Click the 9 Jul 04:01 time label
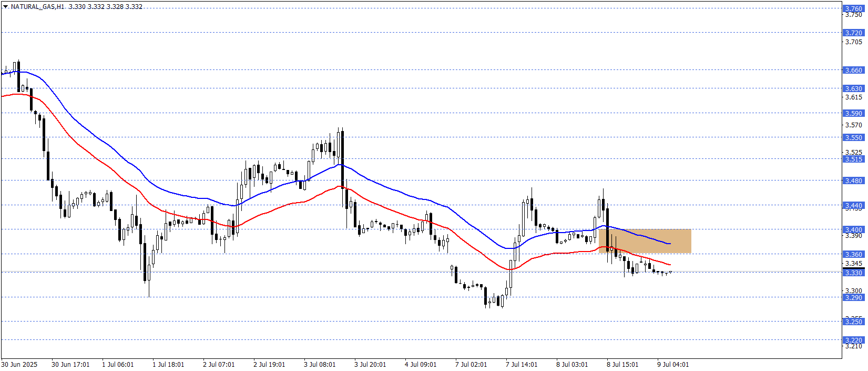This screenshot has height=371, width=868. tap(673, 364)
